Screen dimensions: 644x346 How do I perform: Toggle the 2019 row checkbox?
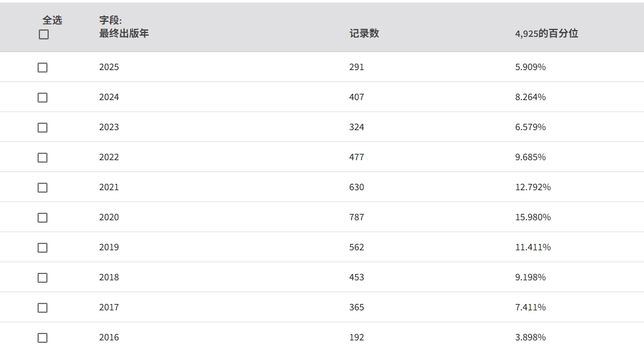pyautogui.click(x=43, y=248)
